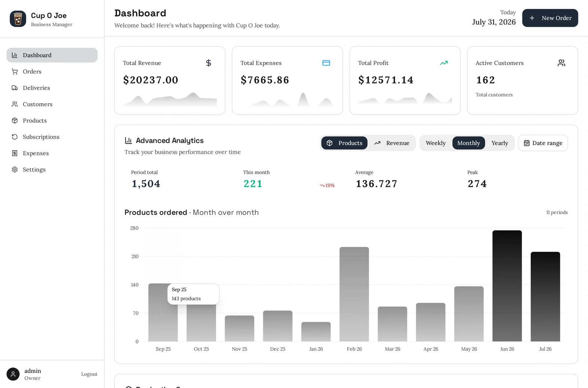This screenshot has width=588, height=388.
Task: Click the Settings gear icon
Action: (x=15, y=169)
